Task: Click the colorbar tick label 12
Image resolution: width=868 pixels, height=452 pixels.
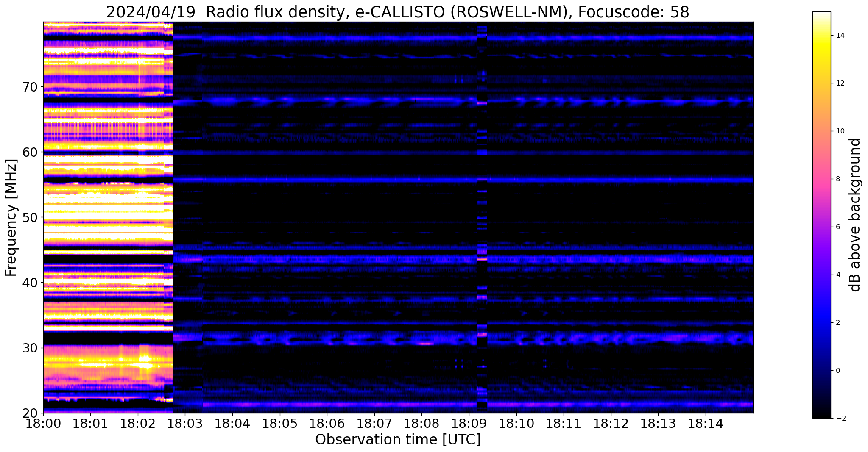Action: [840, 83]
